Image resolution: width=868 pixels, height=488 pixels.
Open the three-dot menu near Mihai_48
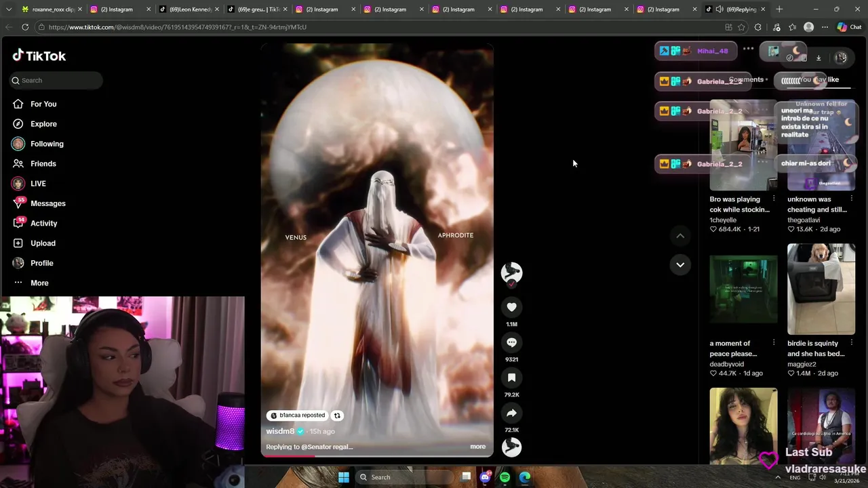tap(748, 49)
